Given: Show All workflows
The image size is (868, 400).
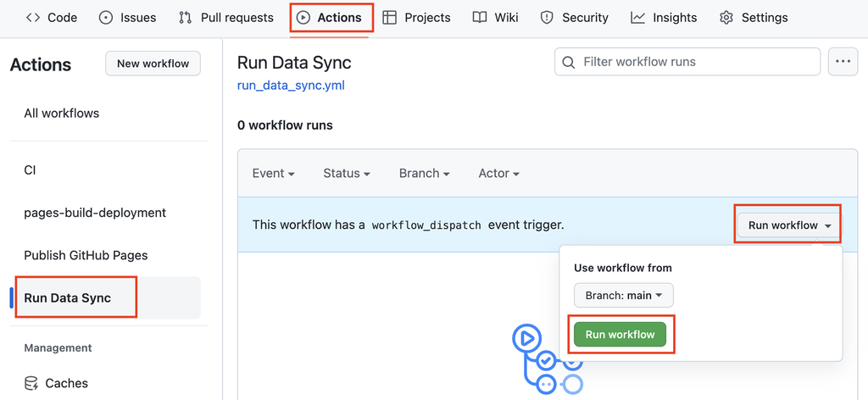Looking at the screenshot, I should [x=61, y=114].
